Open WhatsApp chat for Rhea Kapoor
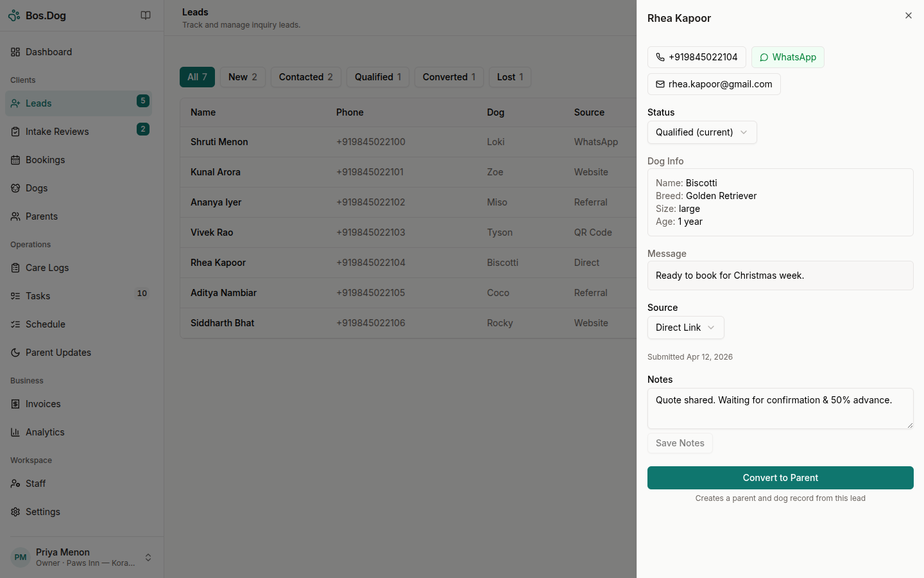The image size is (924, 578). pyautogui.click(x=788, y=57)
